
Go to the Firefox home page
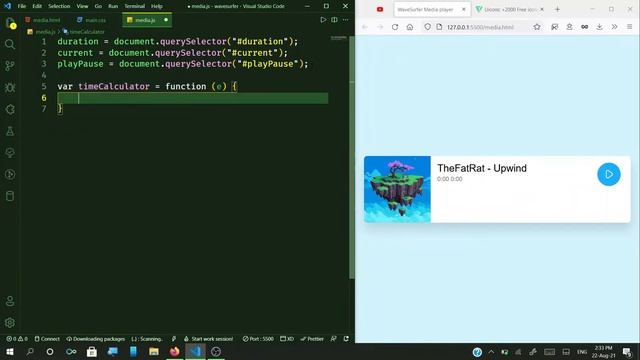tap(409, 27)
